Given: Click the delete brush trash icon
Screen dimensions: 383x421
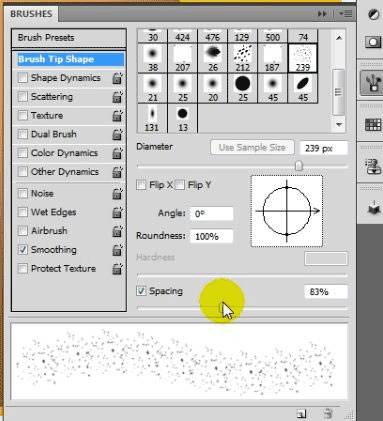Looking at the screenshot, I should (x=328, y=414).
